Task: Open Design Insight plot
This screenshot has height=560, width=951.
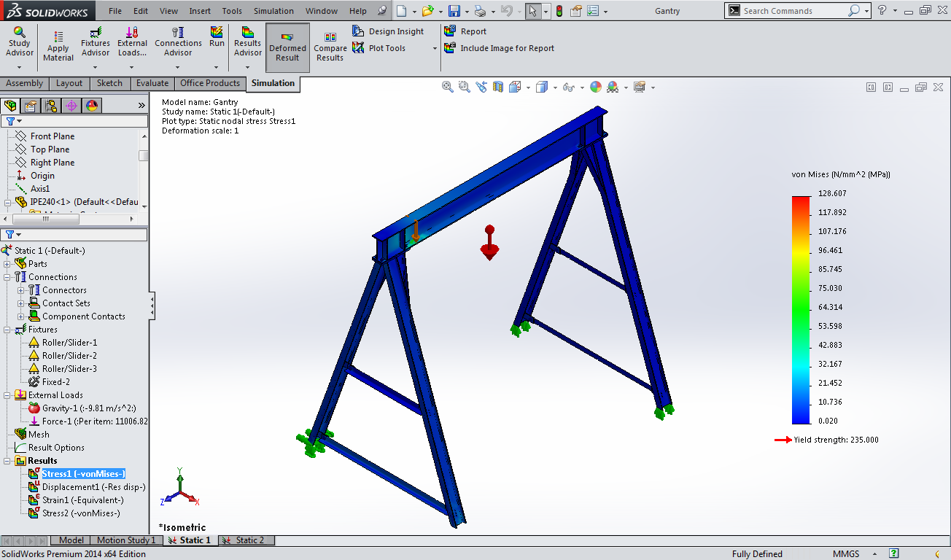Action: 388,31
